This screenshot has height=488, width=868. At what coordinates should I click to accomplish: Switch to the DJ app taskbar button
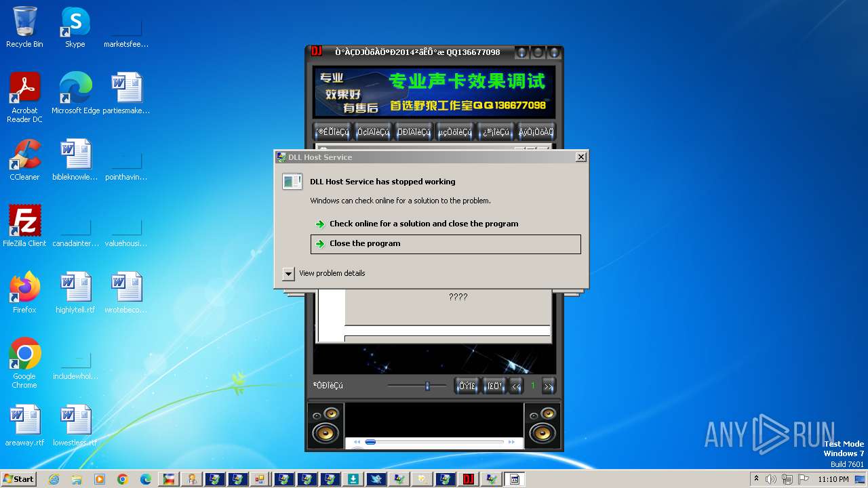click(468, 479)
